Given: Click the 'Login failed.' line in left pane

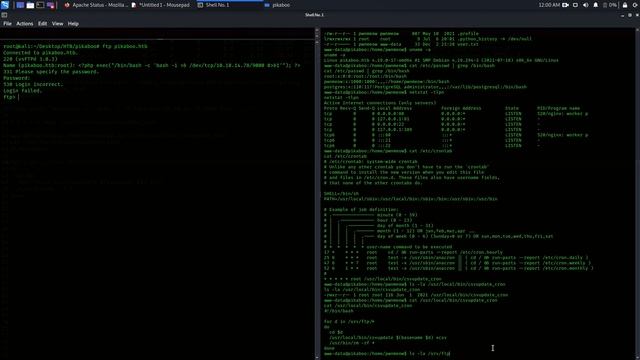Looking at the screenshot, I should [22, 91].
